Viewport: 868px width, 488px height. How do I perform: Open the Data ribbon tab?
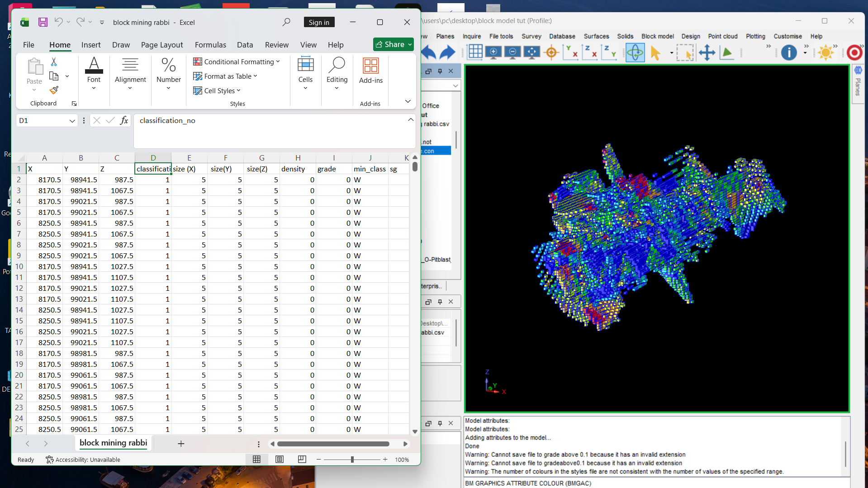pyautogui.click(x=245, y=45)
